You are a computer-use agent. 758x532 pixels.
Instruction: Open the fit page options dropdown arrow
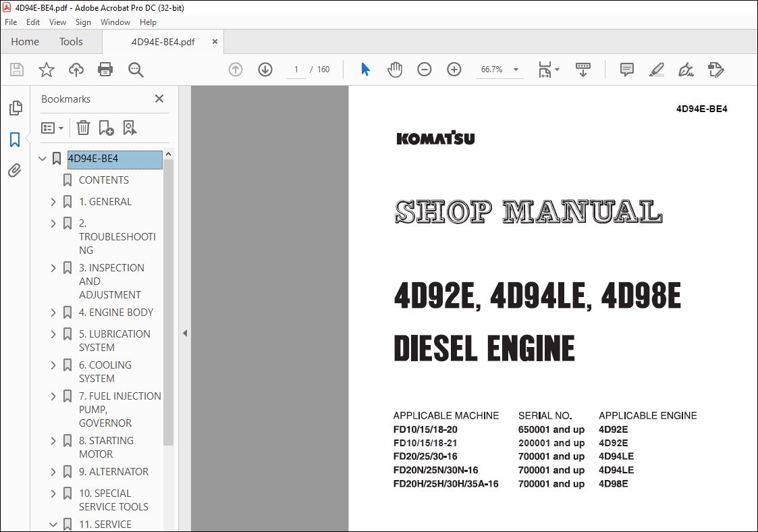[x=557, y=70]
